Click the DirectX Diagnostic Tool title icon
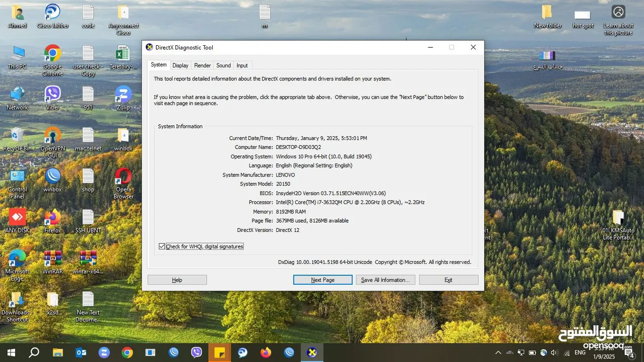 (149, 47)
